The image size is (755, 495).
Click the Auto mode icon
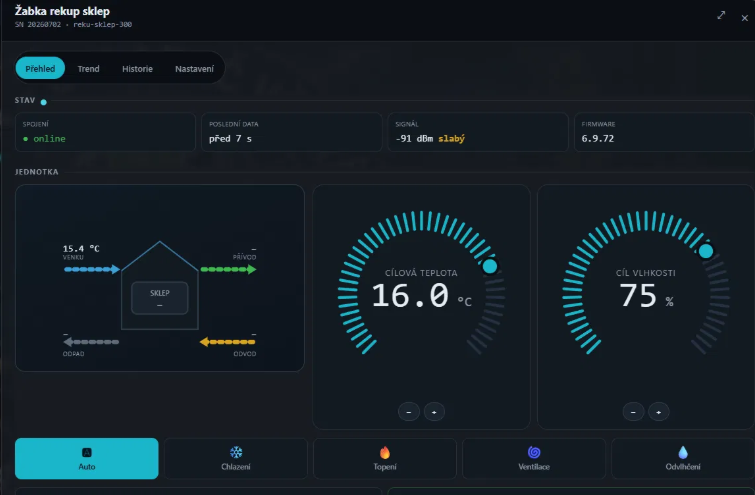[x=87, y=452]
